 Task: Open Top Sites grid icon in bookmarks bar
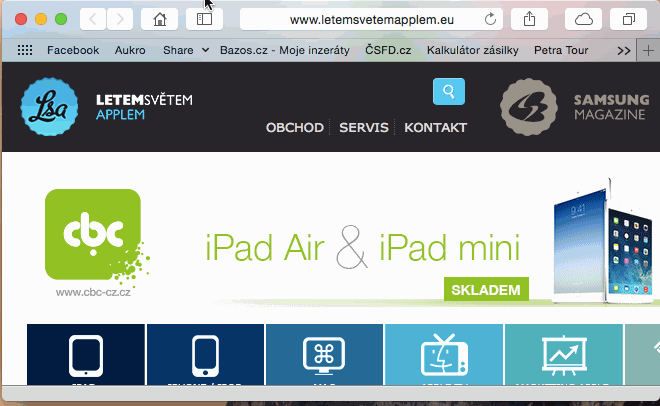click(x=25, y=50)
